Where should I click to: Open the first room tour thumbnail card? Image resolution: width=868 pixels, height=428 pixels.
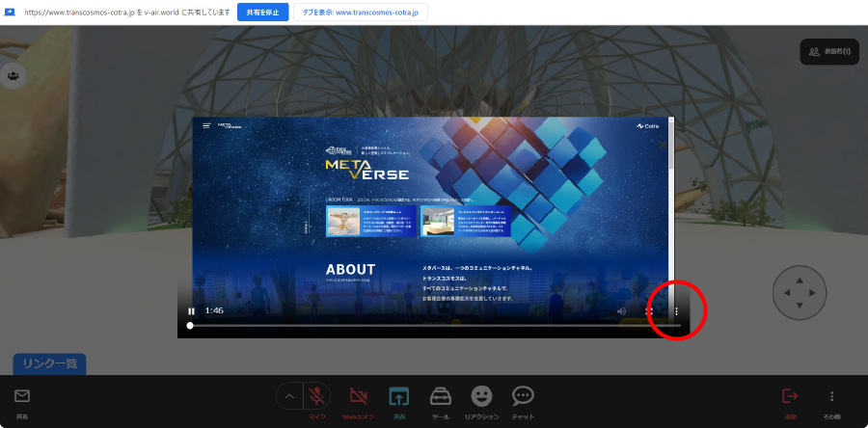pyautogui.click(x=371, y=221)
